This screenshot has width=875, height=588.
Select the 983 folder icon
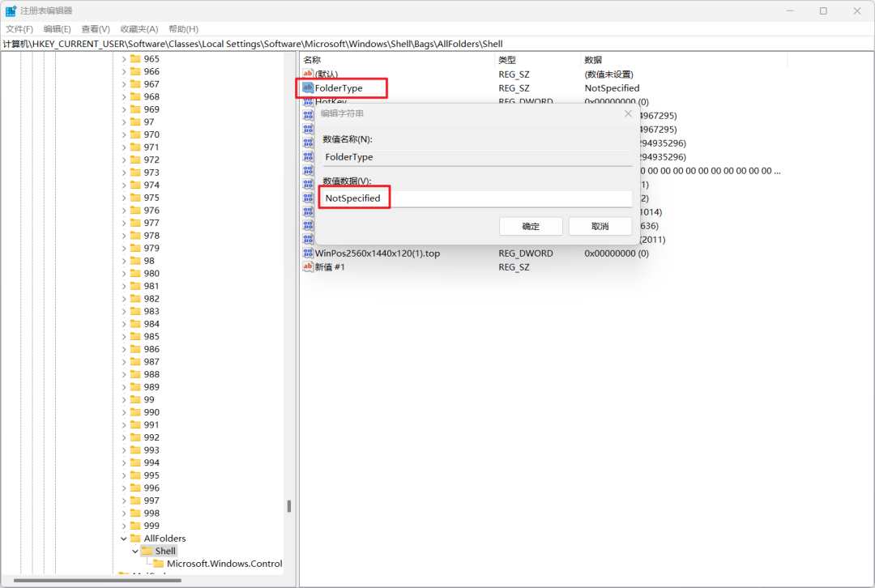(135, 311)
